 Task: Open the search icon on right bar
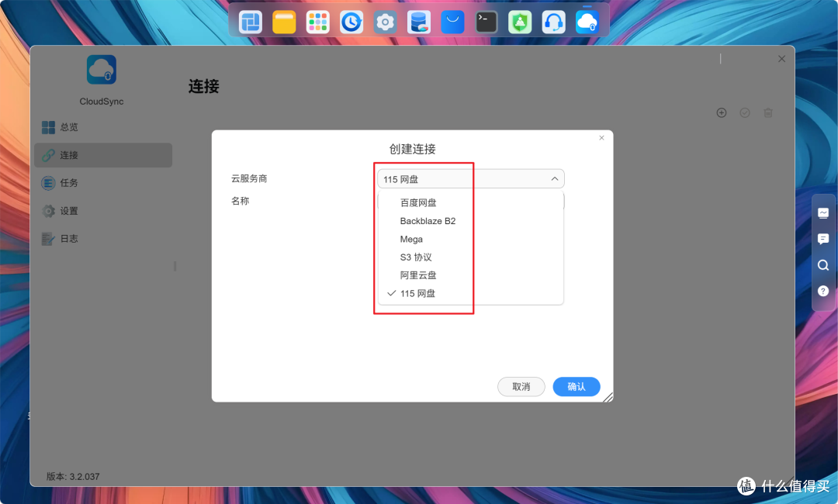[x=823, y=265]
